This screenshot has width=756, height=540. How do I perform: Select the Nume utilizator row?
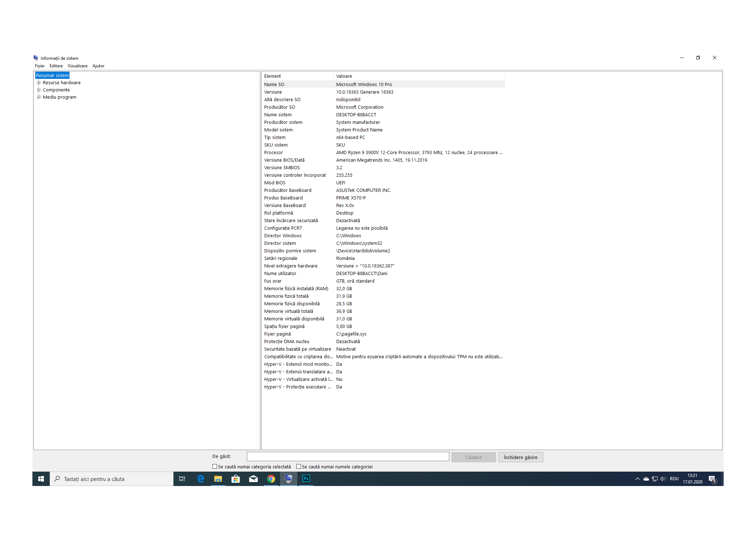[383, 274]
